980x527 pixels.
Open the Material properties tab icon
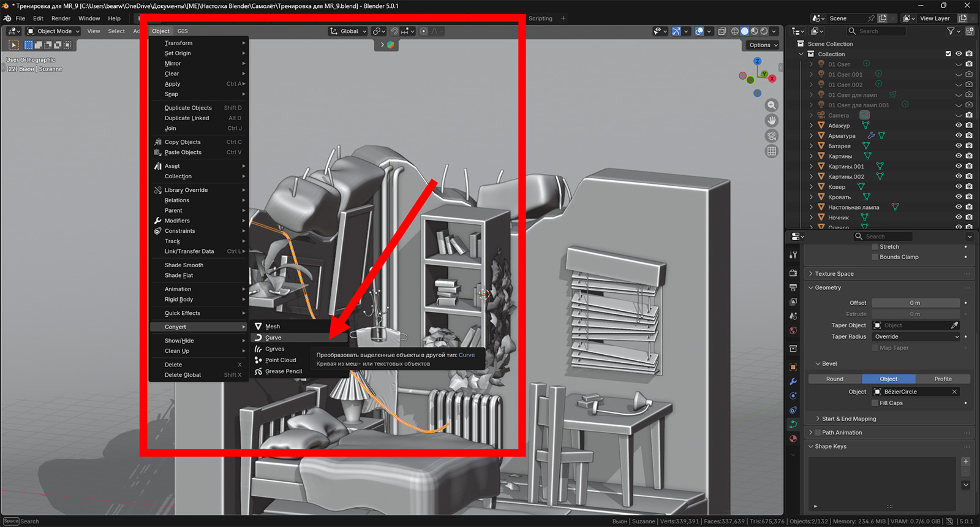pos(793,439)
